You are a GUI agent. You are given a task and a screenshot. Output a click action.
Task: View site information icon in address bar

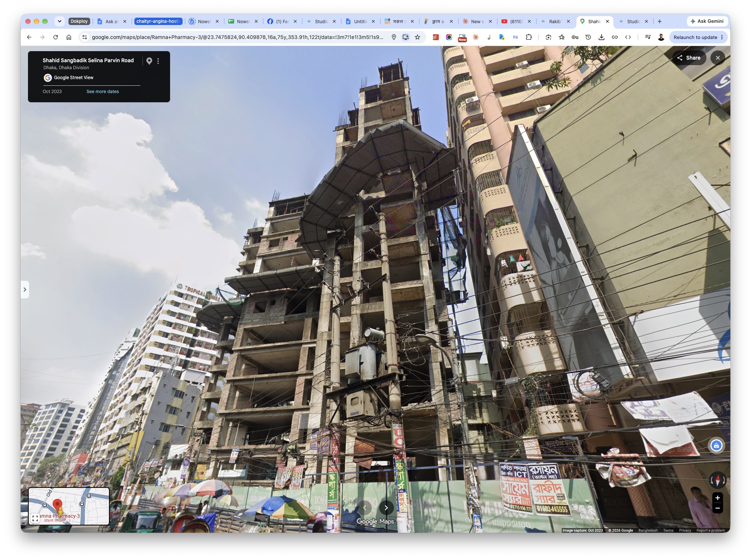point(85,37)
